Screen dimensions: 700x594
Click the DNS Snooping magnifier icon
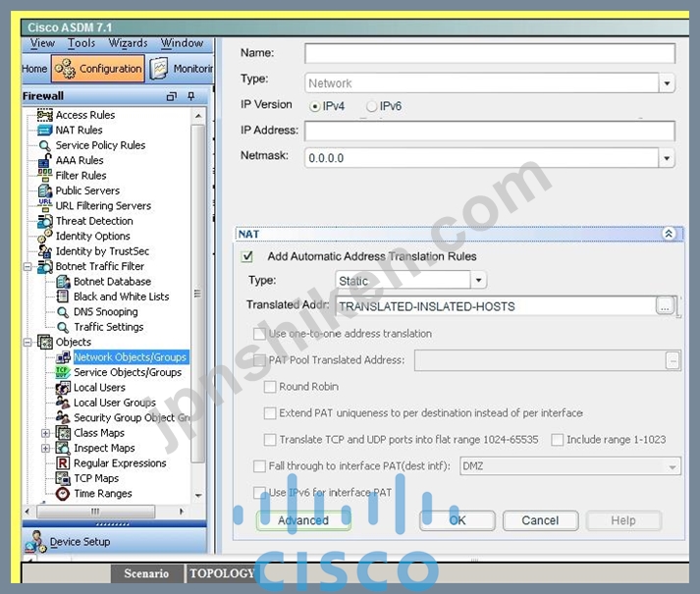pos(63,312)
